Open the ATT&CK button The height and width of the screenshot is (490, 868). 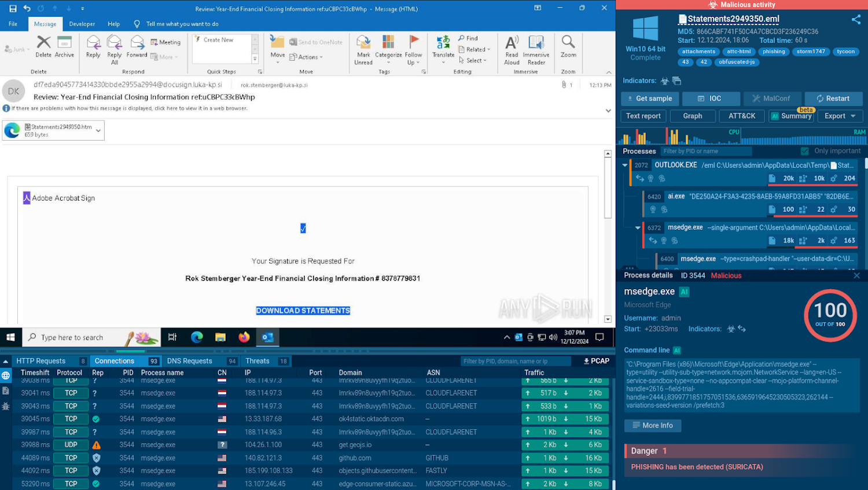(x=742, y=116)
